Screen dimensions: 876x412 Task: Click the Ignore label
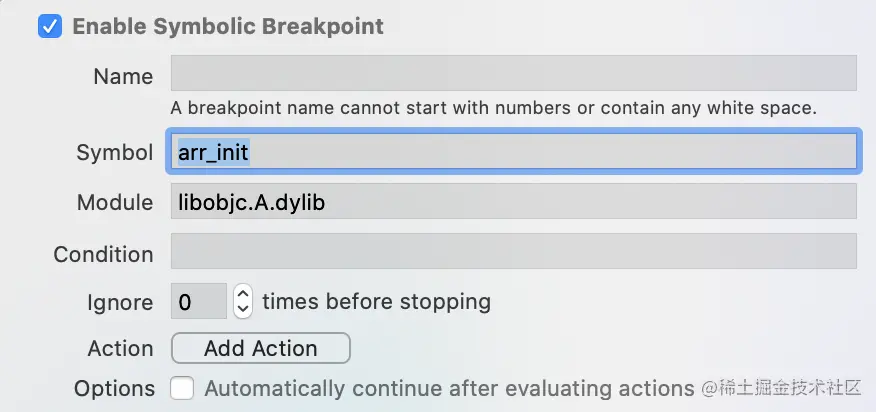(120, 303)
